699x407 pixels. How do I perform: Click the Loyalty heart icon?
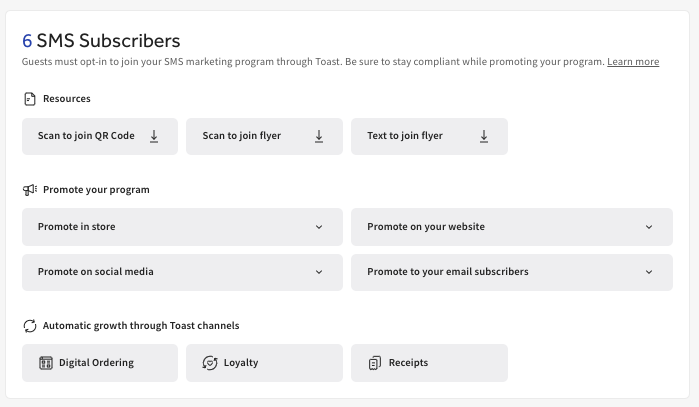click(x=209, y=363)
